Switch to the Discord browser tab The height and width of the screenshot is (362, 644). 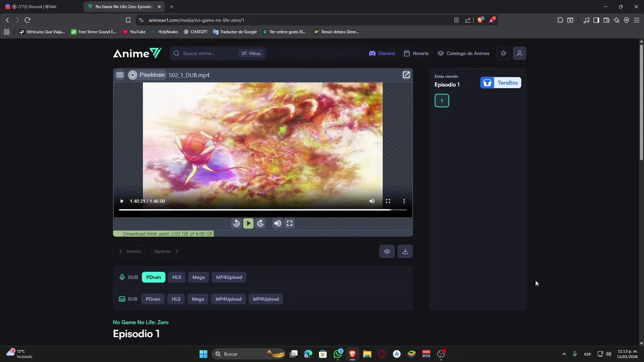pyautogui.click(x=41, y=7)
